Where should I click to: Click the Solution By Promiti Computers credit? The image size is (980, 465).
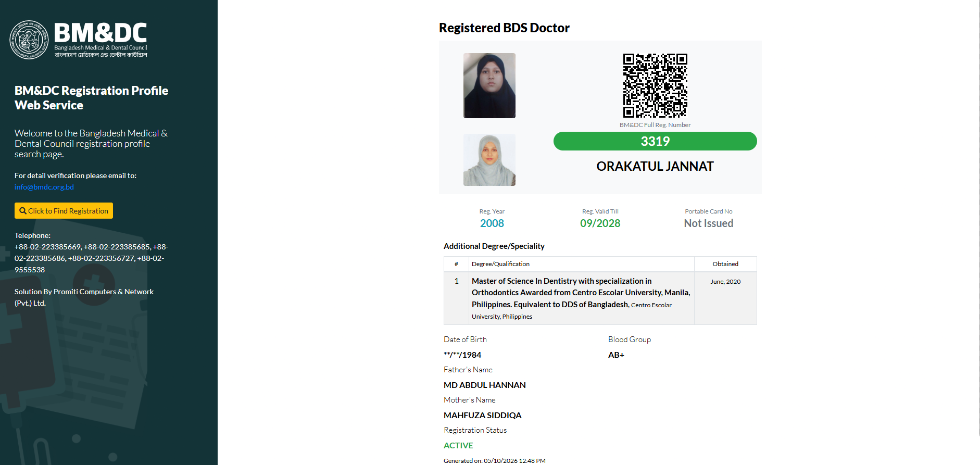pyautogui.click(x=84, y=297)
